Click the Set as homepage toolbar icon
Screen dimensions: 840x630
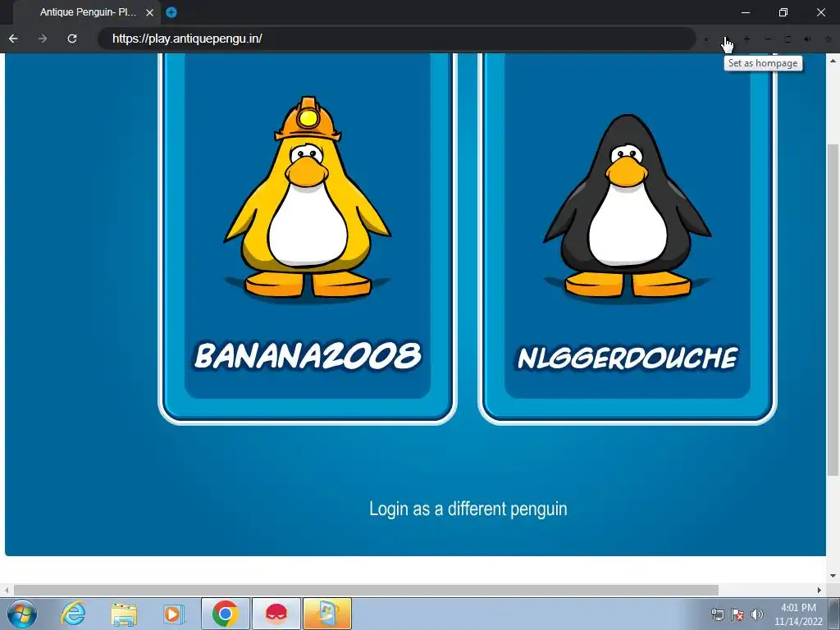pos(726,39)
